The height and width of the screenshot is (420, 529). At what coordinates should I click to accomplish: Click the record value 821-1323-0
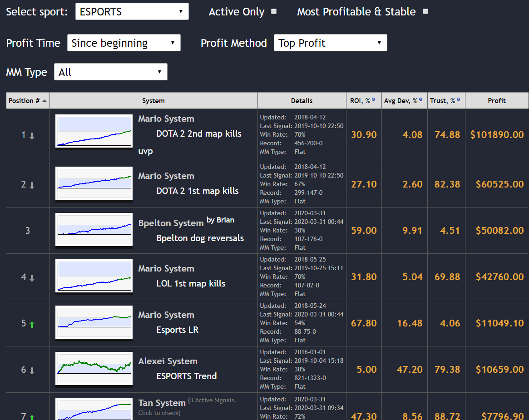pyautogui.click(x=310, y=378)
